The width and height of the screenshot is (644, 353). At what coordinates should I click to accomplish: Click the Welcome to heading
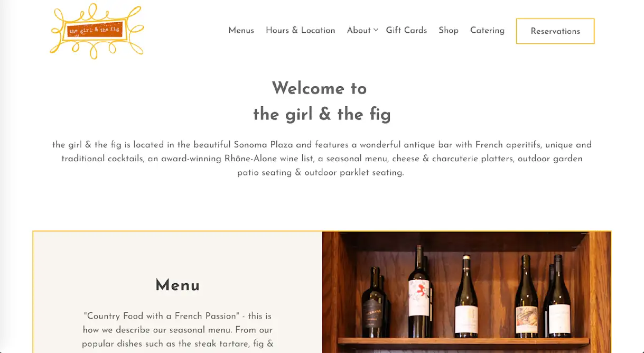[320, 88]
